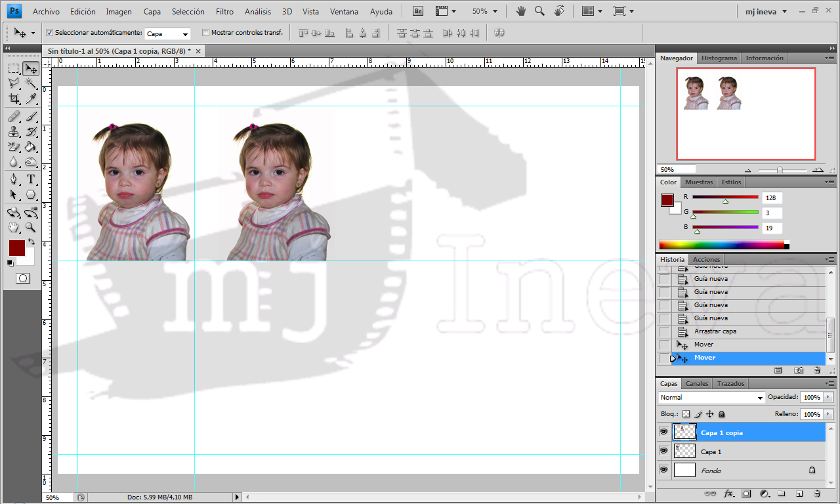Select the Magic Wand tool
Screen dimensions: 840x504
[31, 84]
